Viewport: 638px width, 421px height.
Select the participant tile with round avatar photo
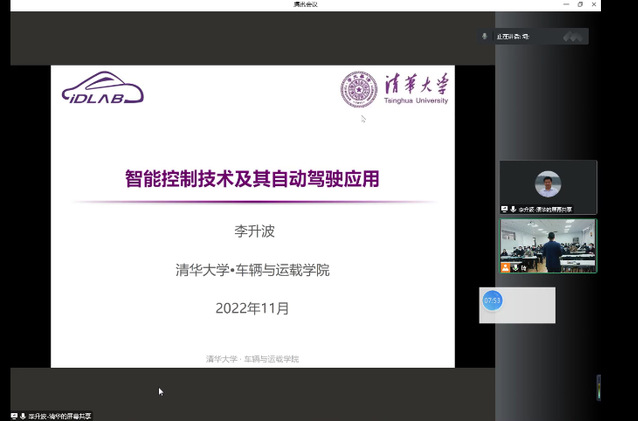548,184
